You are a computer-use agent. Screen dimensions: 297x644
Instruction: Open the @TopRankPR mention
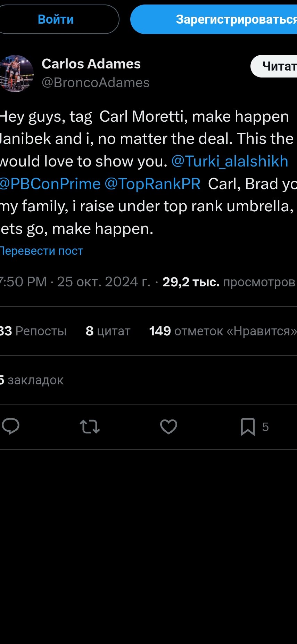pos(152,184)
